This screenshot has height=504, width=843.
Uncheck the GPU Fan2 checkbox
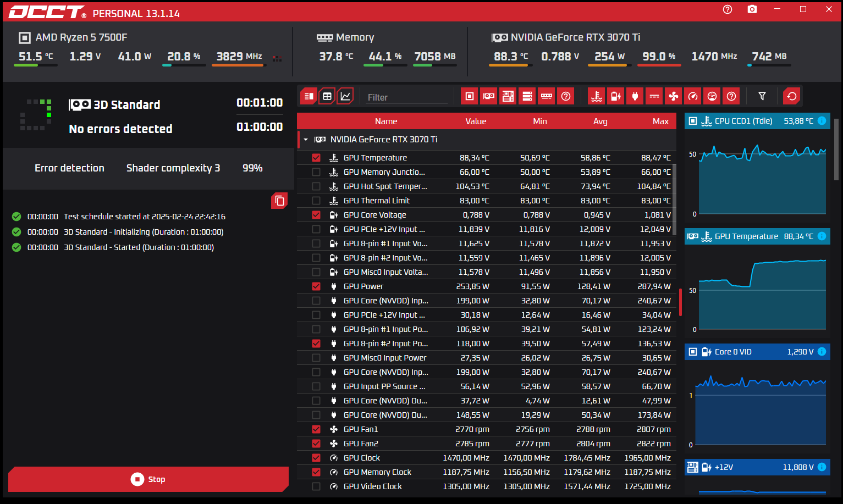(316, 444)
